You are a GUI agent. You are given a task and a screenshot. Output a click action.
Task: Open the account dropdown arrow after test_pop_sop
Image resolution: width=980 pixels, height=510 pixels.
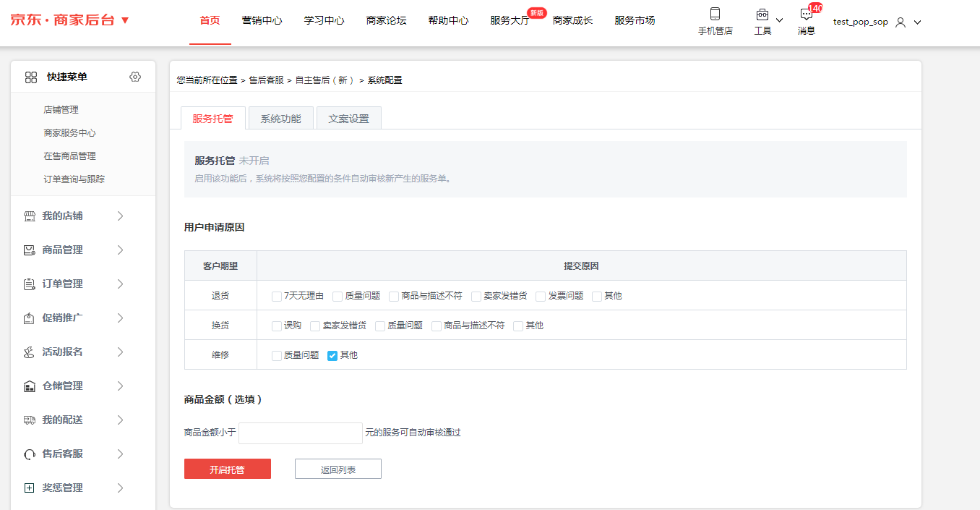coord(917,22)
